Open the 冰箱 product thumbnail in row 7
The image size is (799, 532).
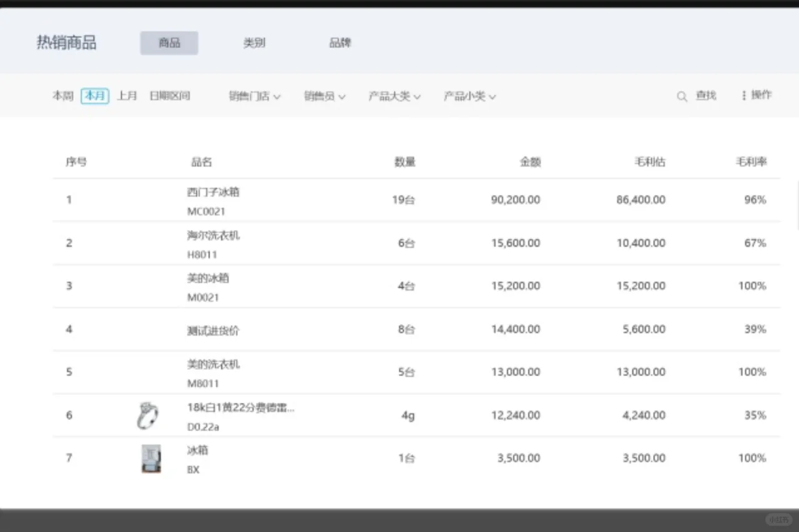[x=151, y=458]
